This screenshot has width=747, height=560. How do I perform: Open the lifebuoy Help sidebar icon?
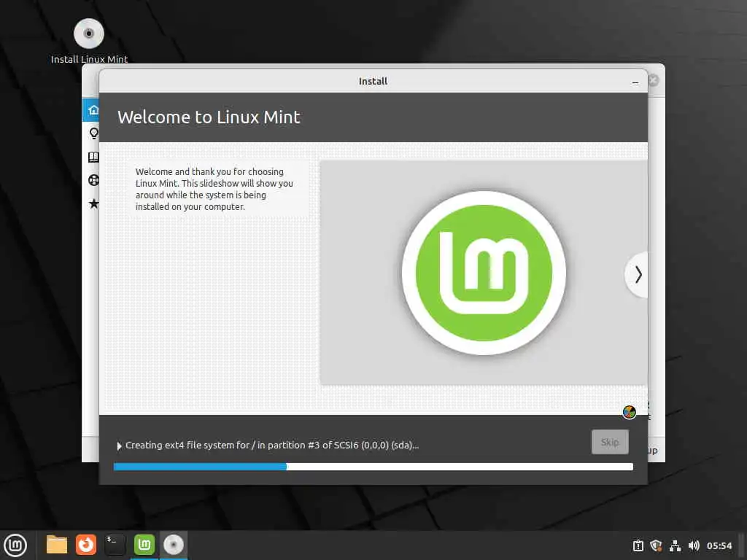point(94,180)
